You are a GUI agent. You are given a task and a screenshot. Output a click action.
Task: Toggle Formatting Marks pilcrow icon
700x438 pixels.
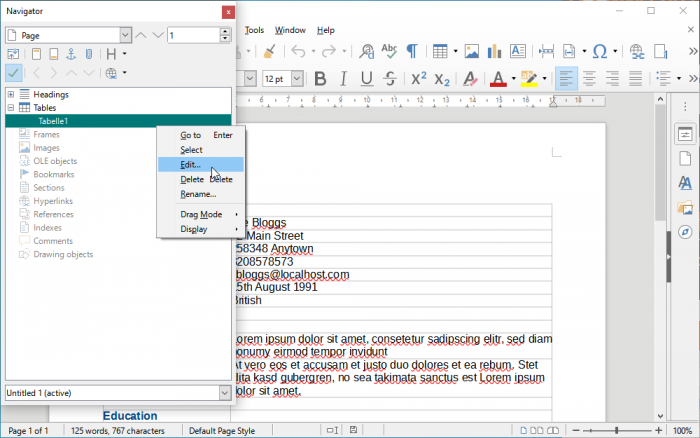411,51
